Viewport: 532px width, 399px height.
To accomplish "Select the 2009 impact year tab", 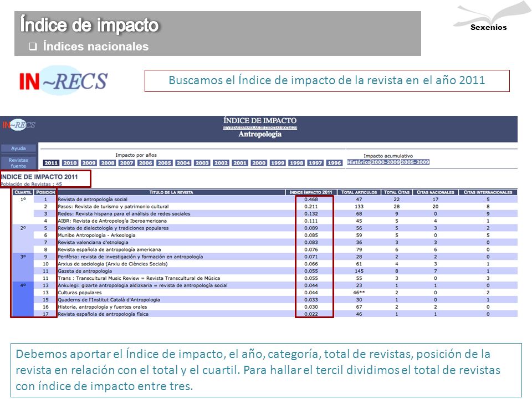I will coord(89,163).
